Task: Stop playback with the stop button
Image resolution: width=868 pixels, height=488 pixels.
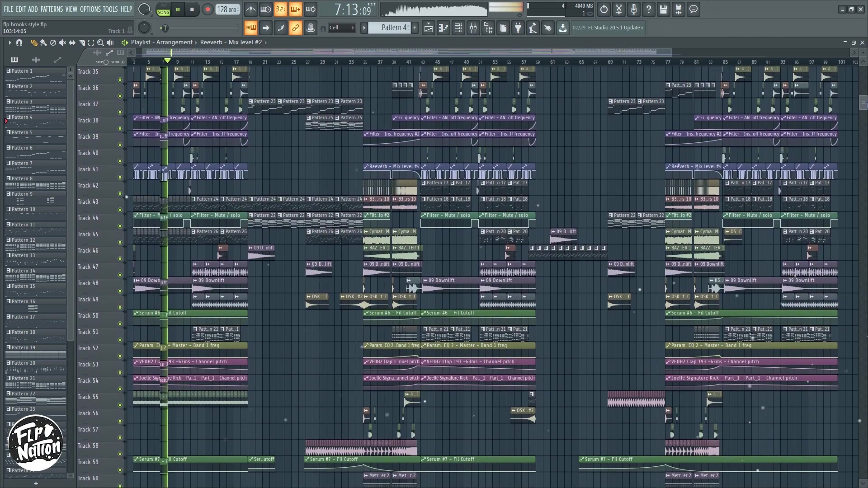Action: pyautogui.click(x=192, y=9)
